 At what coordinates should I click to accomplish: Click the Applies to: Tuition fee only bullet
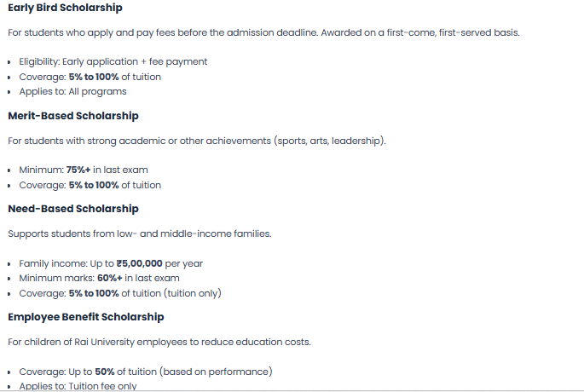[78, 386]
